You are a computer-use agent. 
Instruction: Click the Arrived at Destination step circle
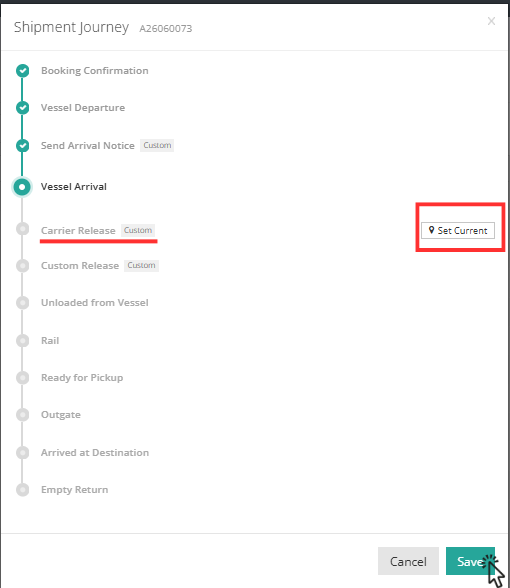pyautogui.click(x=22, y=453)
